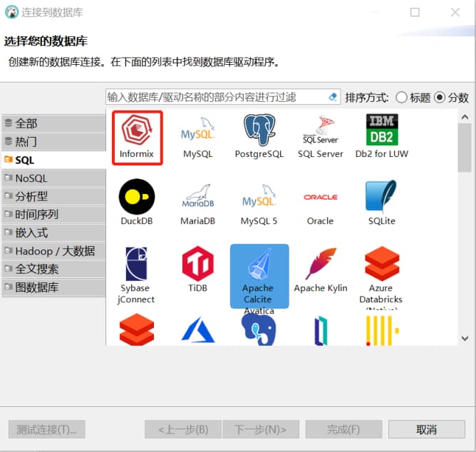The width and height of the screenshot is (476, 452).
Task: Open the 热门 category
Action: pyautogui.click(x=53, y=142)
